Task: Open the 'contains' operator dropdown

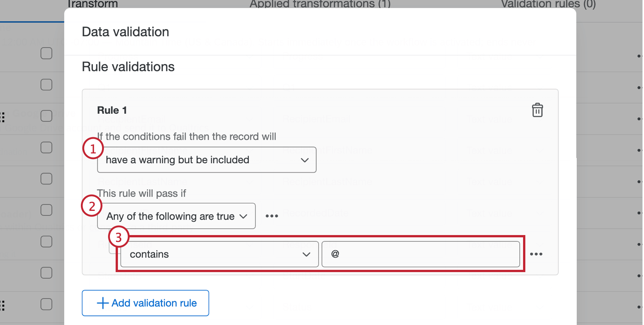Action: 219,254
